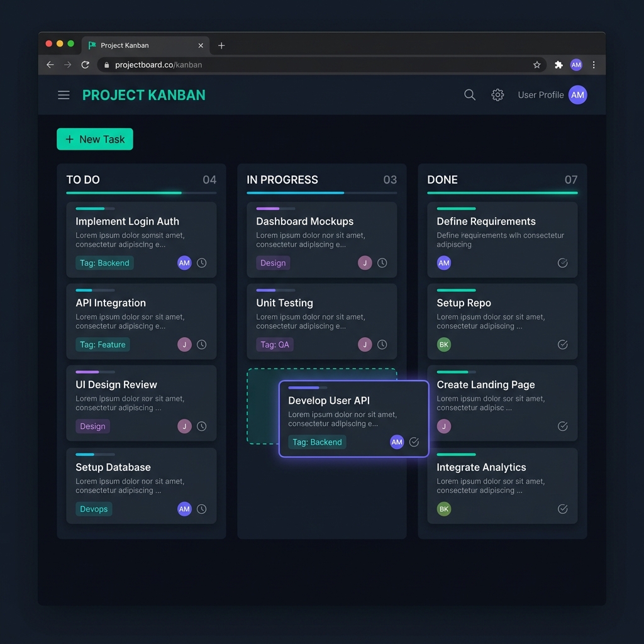This screenshot has width=644, height=644.
Task: Toggle the done checkmark on Define Requirements
Action: 563,263
